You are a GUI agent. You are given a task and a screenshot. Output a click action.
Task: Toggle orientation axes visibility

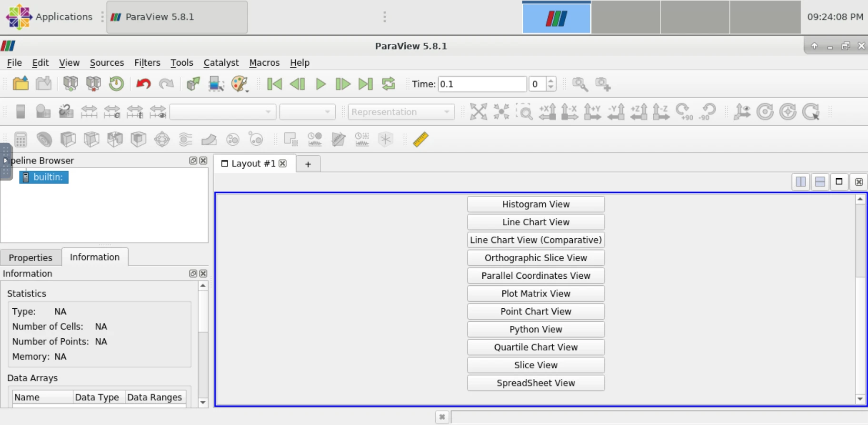coord(742,111)
